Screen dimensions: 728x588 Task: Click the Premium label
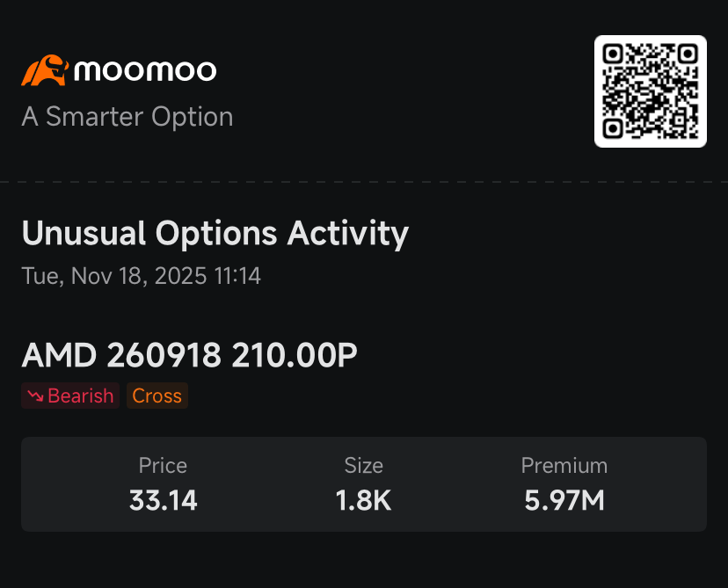[564, 466]
